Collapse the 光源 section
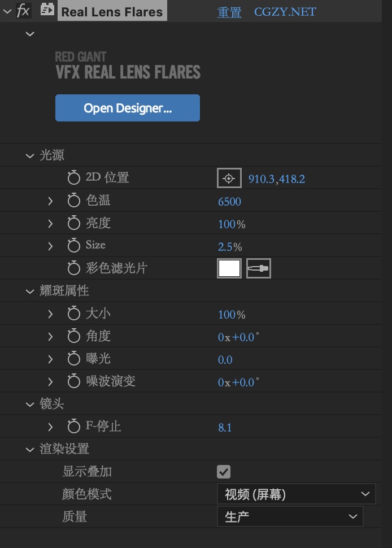The height and width of the screenshot is (548, 392). tap(30, 156)
